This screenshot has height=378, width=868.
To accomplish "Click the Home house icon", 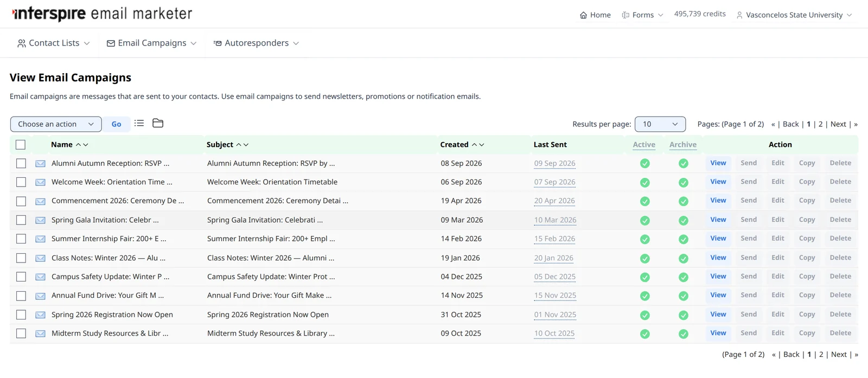I will coord(583,15).
